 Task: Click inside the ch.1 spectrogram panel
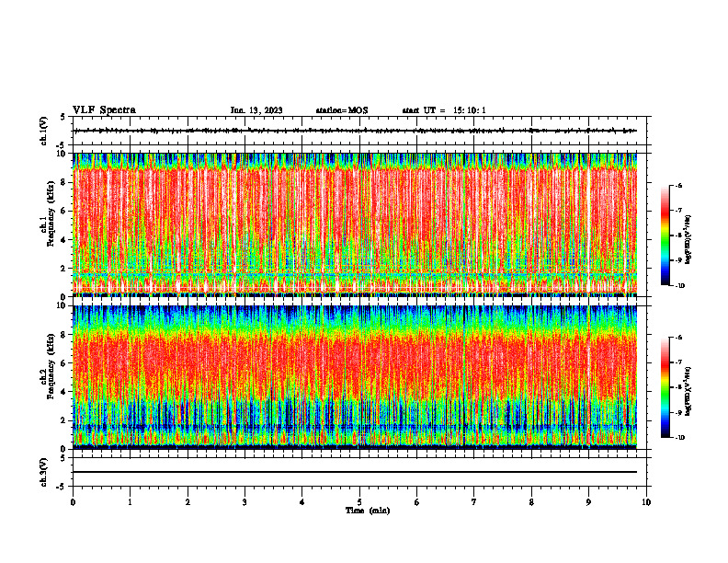pos(355,224)
